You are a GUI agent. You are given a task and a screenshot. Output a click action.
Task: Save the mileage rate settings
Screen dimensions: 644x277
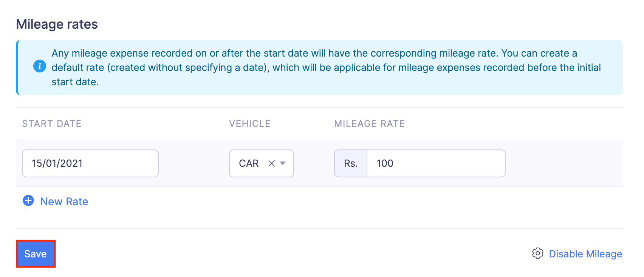coord(36,254)
